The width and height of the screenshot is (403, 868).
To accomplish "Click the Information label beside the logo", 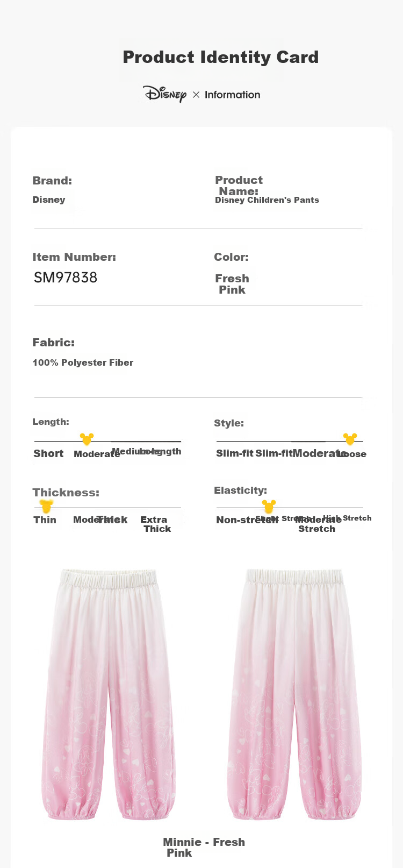I will 232,95.
